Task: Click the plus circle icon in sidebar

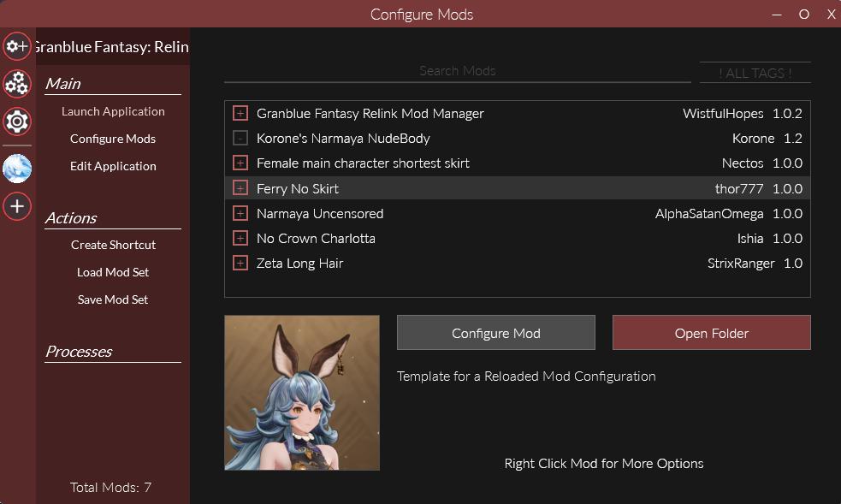Action: pos(17,206)
